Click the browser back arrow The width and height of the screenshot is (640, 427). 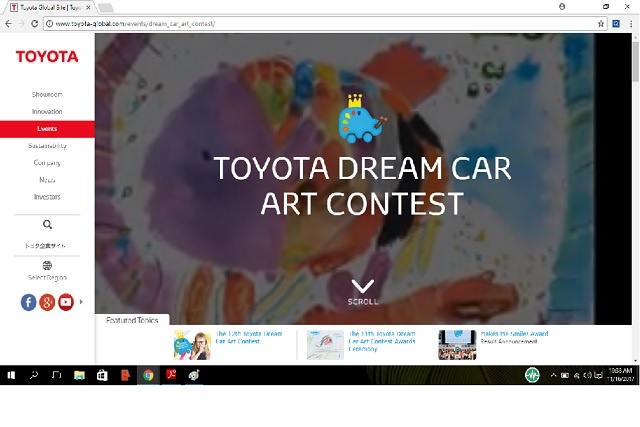8,24
